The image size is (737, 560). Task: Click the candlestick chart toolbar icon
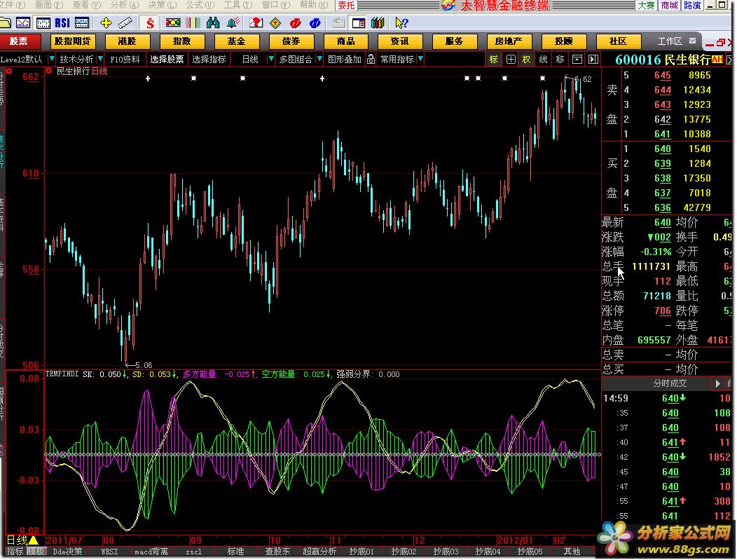(x=43, y=22)
